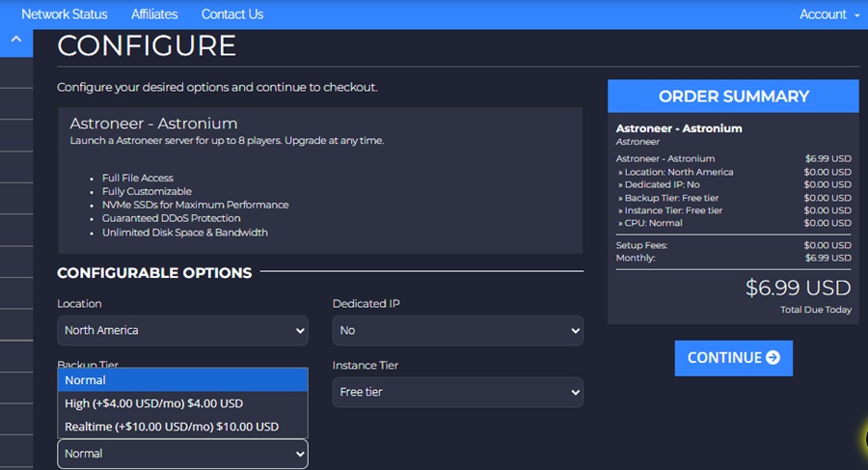Click 'Fully Customizable' bullet text
The width and height of the screenshot is (868, 470).
[147, 191]
